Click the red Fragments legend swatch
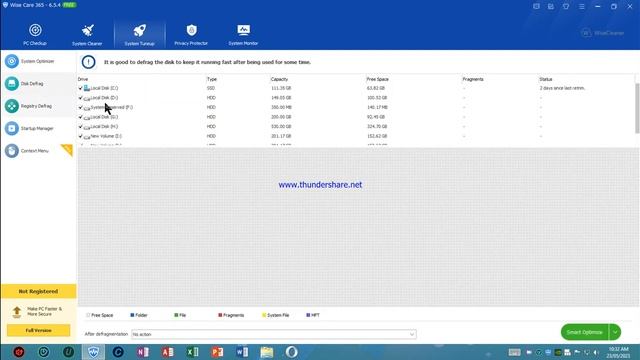This screenshot has height=360, width=640. tap(220, 315)
